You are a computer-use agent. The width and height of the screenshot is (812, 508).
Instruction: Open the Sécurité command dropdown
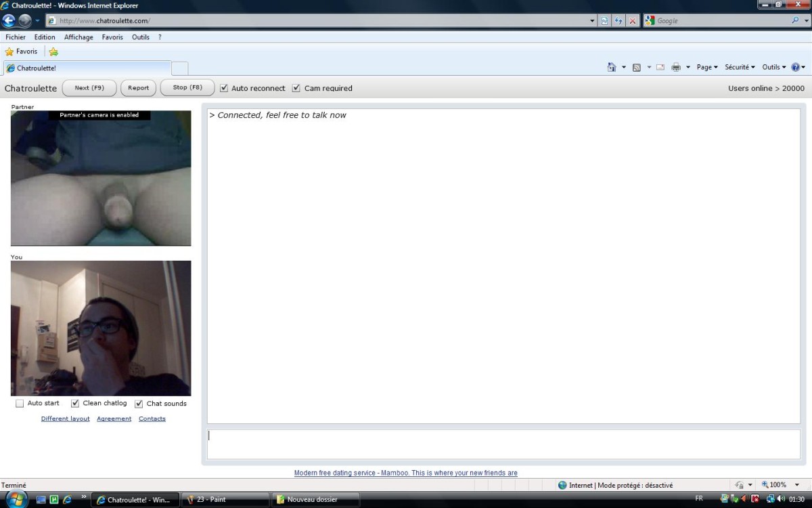pos(740,67)
